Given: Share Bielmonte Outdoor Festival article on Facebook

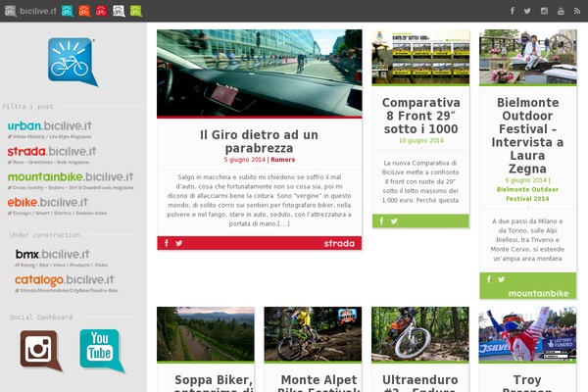Looking at the screenshot, I should 489,279.
